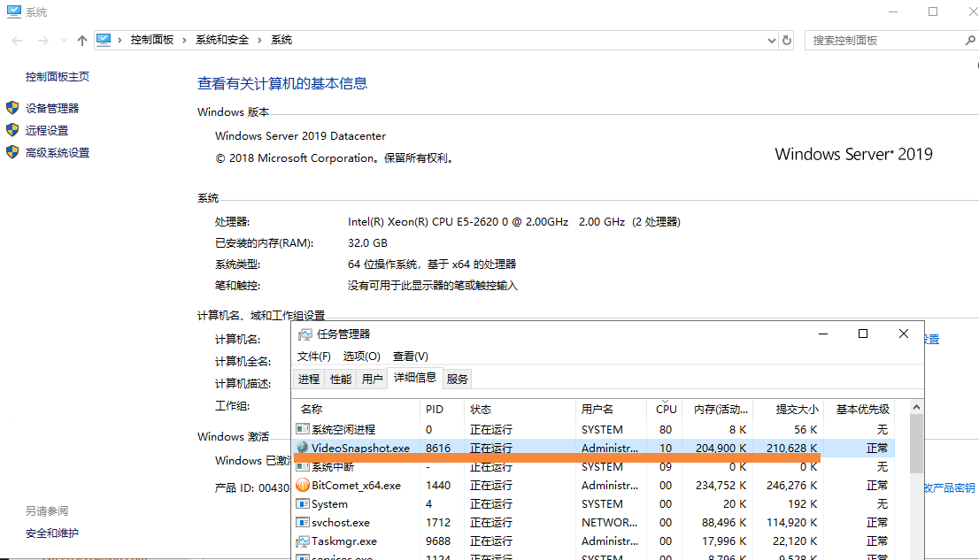The width and height of the screenshot is (979, 560).
Task: Click the back arrow in System window
Action: (17, 41)
